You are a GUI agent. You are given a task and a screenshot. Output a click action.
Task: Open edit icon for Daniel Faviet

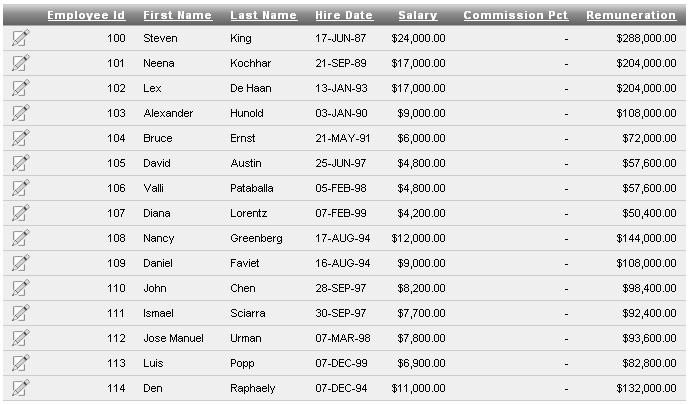(x=21, y=263)
